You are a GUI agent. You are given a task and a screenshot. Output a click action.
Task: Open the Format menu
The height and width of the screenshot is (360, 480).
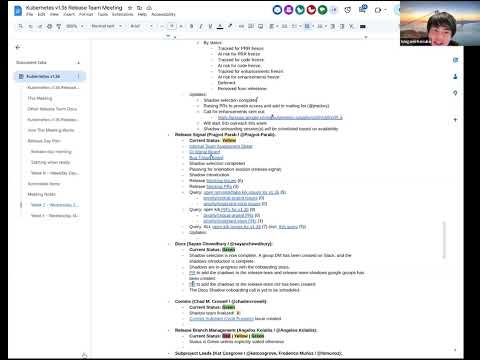(x=86, y=14)
